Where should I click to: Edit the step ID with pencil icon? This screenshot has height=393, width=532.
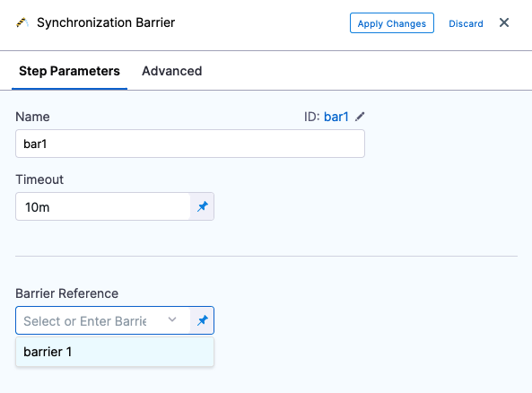360,117
